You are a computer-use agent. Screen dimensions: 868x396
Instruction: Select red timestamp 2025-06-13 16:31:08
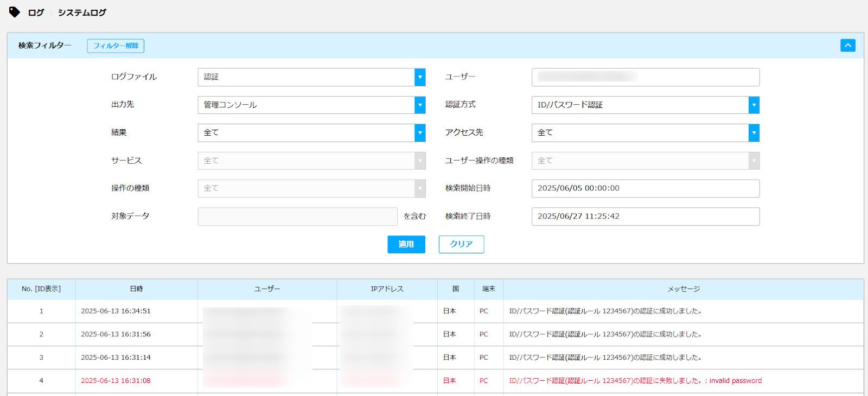116,381
